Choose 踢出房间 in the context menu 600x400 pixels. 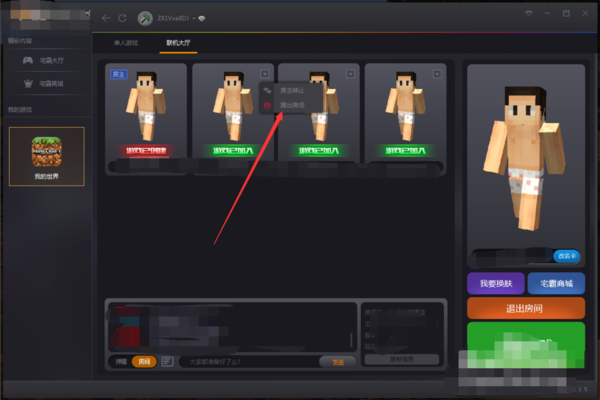pos(292,105)
